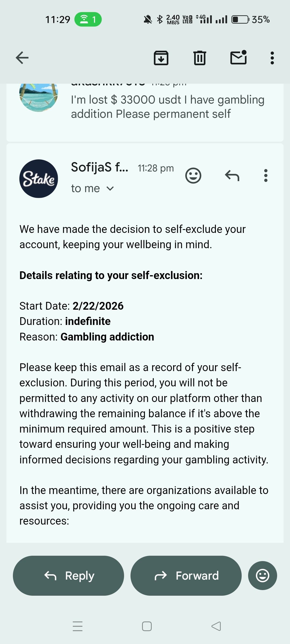This screenshot has height=644, width=290.
Task: Tap the Stake sender avatar
Action: [39, 179]
